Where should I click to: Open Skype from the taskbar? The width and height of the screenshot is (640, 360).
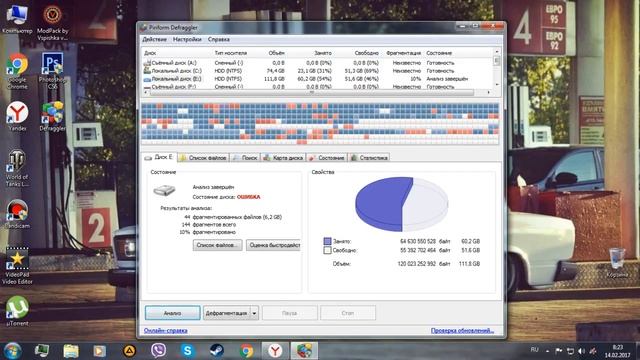pos(187,351)
